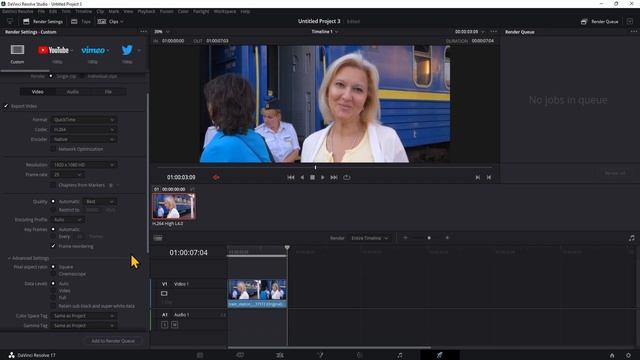Open Render Queue panel options dots
Image resolution: width=640 pixels, height=360 pixels.
pos(633,31)
